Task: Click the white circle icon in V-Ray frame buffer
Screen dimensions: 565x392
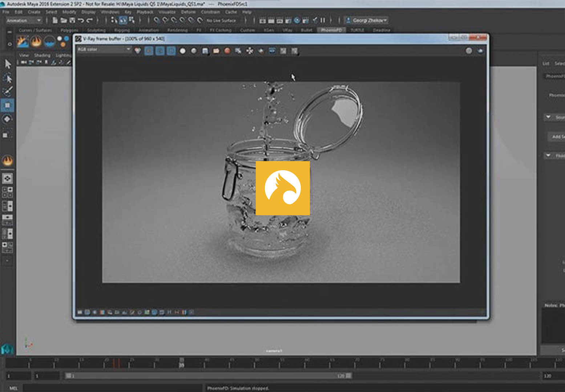Action: [x=182, y=51]
